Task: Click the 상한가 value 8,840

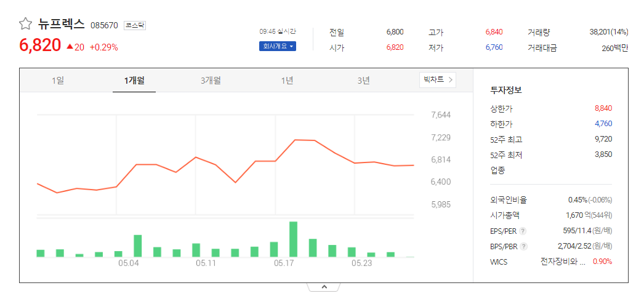Action: point(603,108)
